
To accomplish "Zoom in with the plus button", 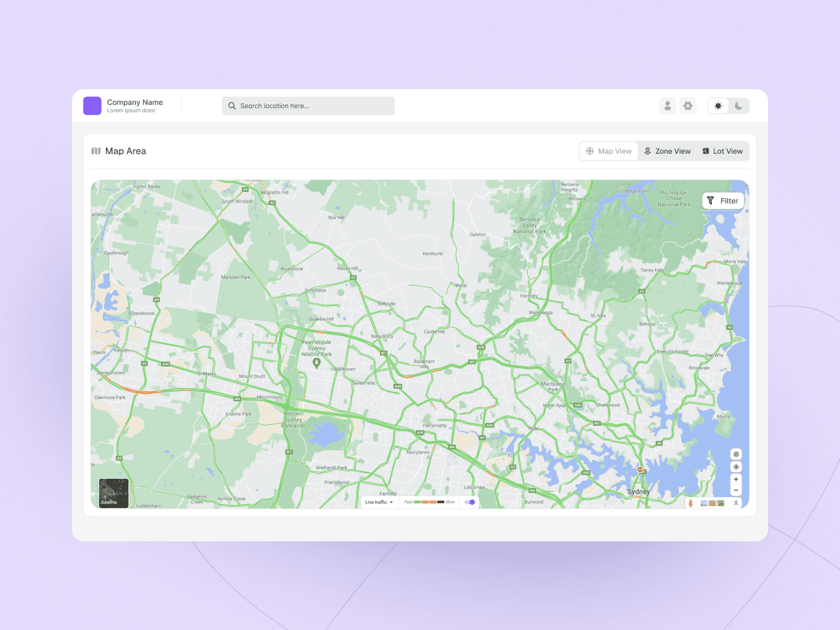I will click(x=736, y=479).
